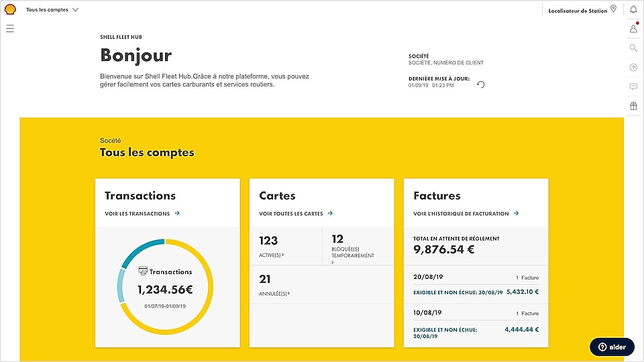The image size is (644, 362).
Task: Open the hamburger menu
Action: [10, 28]
